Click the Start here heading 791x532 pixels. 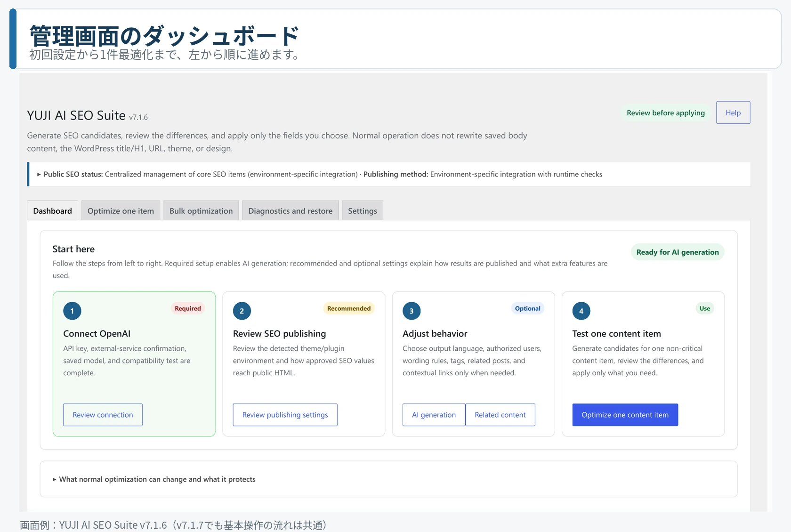pyautogui.click(x=73, y=249)
